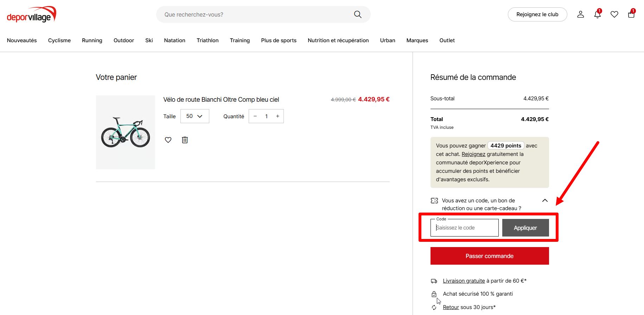Click the TVA incluse text
This screenshot has width=644, height=315.
coord(442,127)
